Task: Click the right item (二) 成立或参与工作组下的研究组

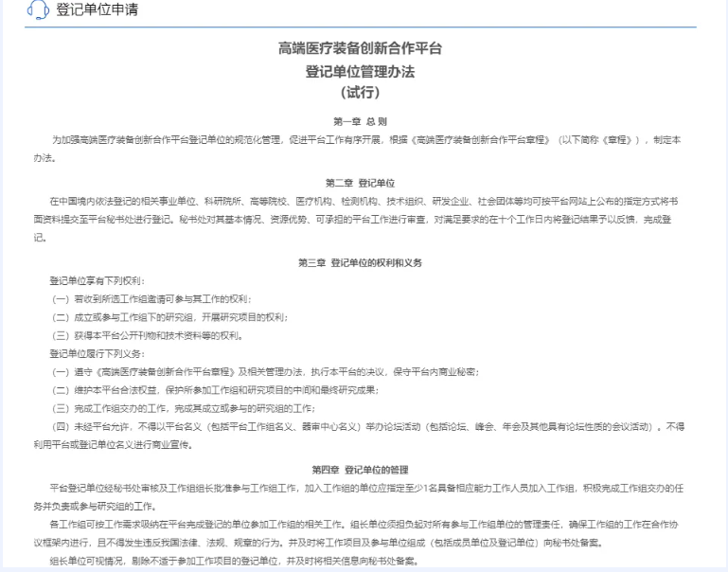Action: click(x=169, y=317)
